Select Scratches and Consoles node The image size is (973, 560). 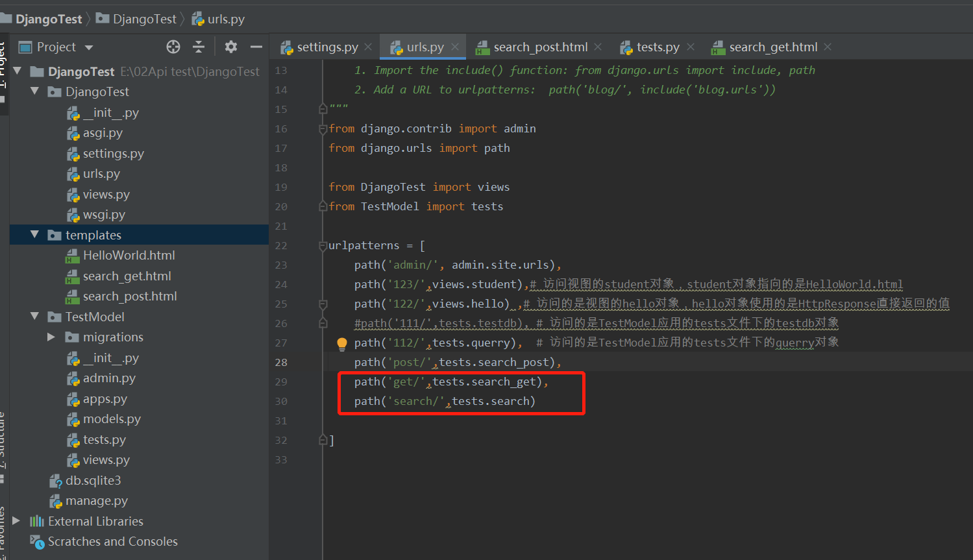[112, 541]
